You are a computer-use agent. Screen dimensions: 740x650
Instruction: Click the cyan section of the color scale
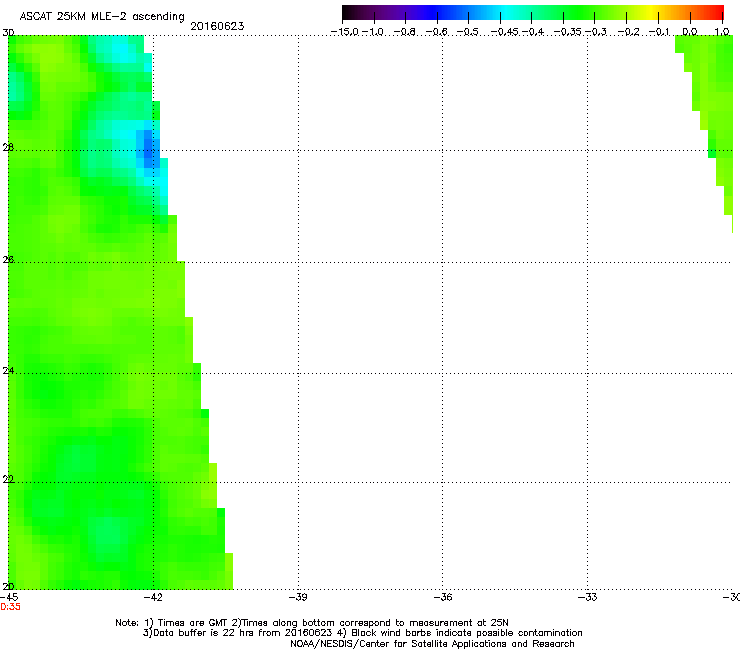505,13
